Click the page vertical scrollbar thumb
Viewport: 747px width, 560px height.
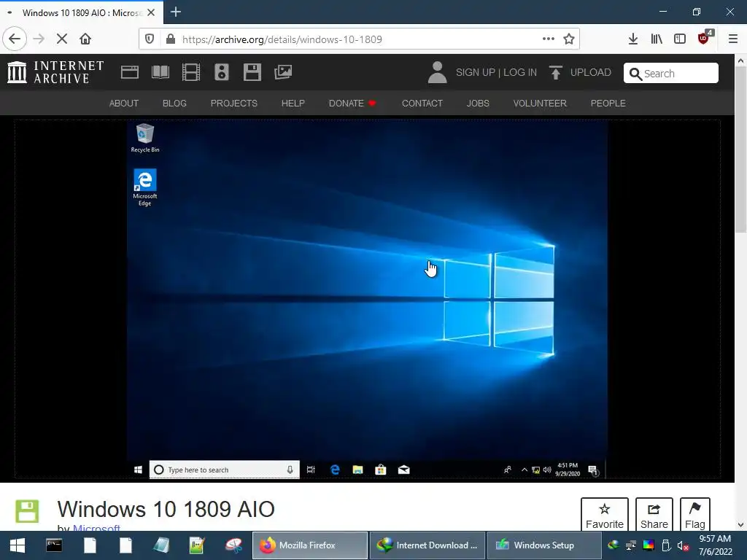click(x=741, y=150)
